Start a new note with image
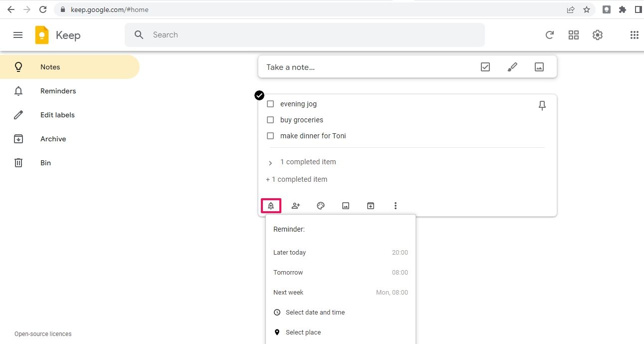 click(x=539, y=67)
